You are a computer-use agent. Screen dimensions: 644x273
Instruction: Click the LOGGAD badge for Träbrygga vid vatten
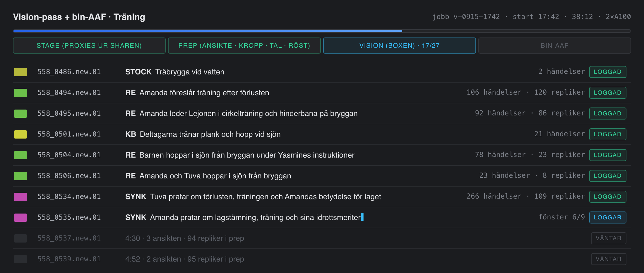click(x=608, y=72)
